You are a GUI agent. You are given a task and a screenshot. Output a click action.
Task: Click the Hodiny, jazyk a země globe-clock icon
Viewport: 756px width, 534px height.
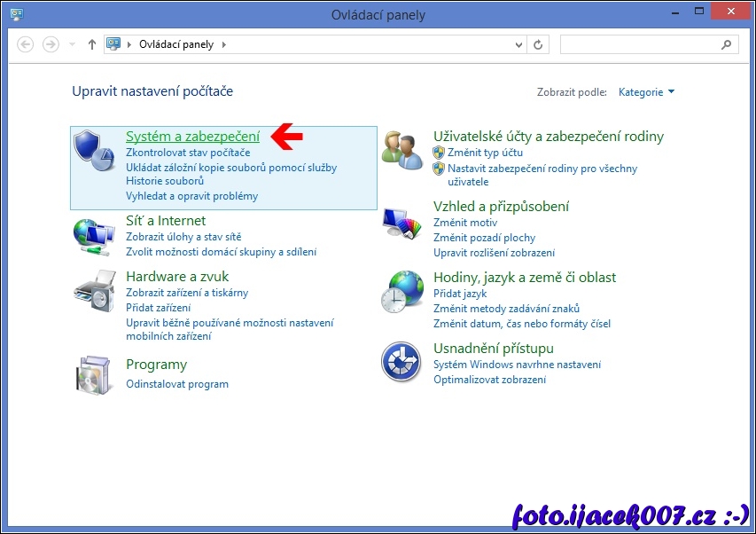[402, 290]
